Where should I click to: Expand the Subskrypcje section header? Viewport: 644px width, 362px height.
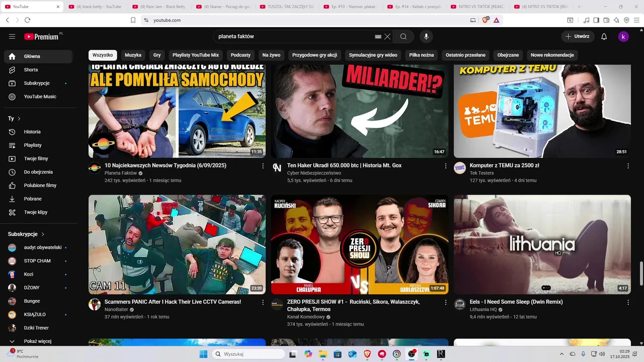tap(26, 234)
